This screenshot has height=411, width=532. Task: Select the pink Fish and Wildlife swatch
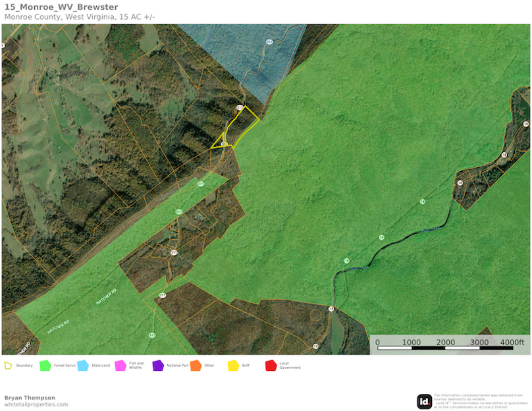[120, 365]
